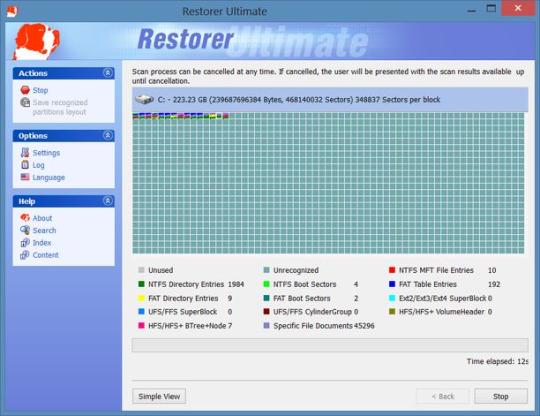Click the Ext2/Ext3/Ext4 SuperBlock cyan swatch
Viewport: 540px width, 416px height.
tap(392, 298)
